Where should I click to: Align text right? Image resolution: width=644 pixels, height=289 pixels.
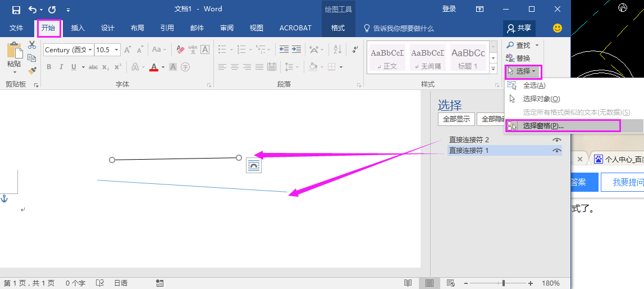(x=247, y=66)
